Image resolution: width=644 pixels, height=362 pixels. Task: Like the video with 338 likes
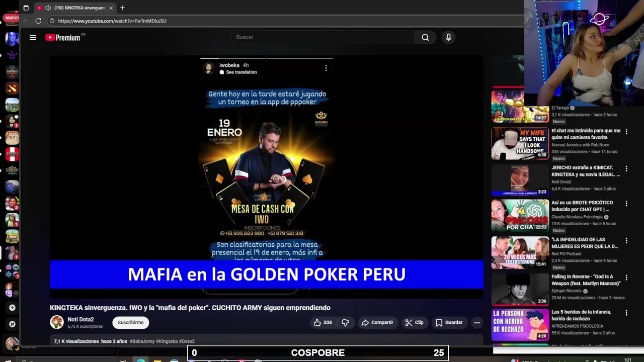coord(323,323)
